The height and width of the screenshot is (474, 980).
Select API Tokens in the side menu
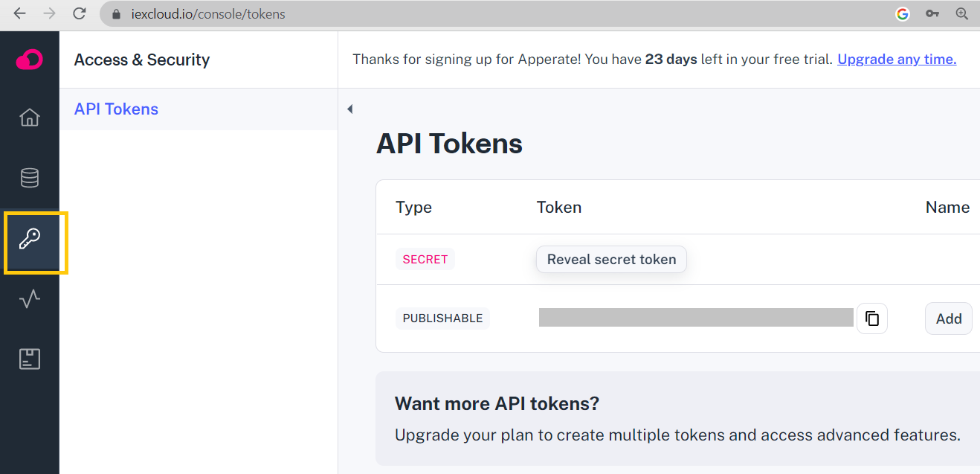pos(116,109)
